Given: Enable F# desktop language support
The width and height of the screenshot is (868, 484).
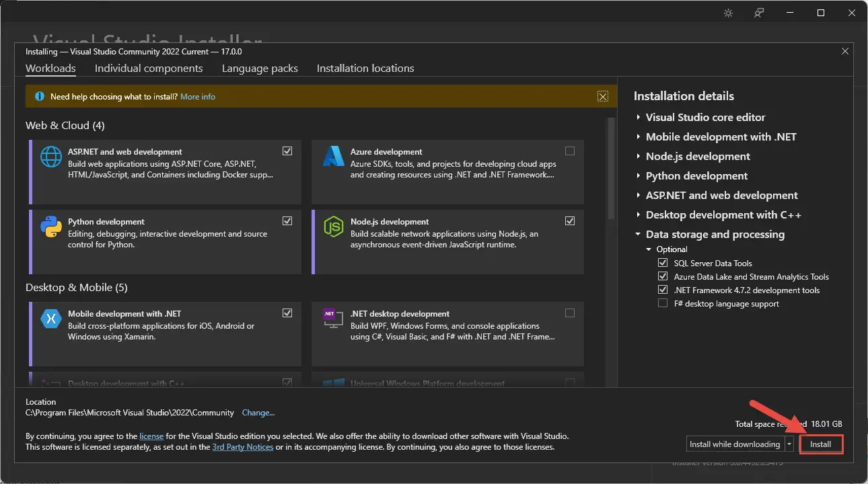Looking at the screenshot, I should (663, 304).
